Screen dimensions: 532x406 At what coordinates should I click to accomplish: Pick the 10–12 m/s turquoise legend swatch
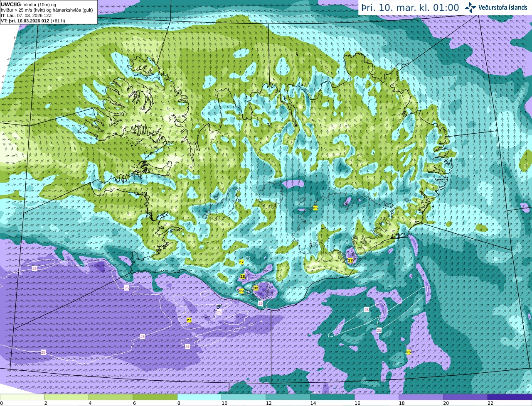click(x=244, y=397)
